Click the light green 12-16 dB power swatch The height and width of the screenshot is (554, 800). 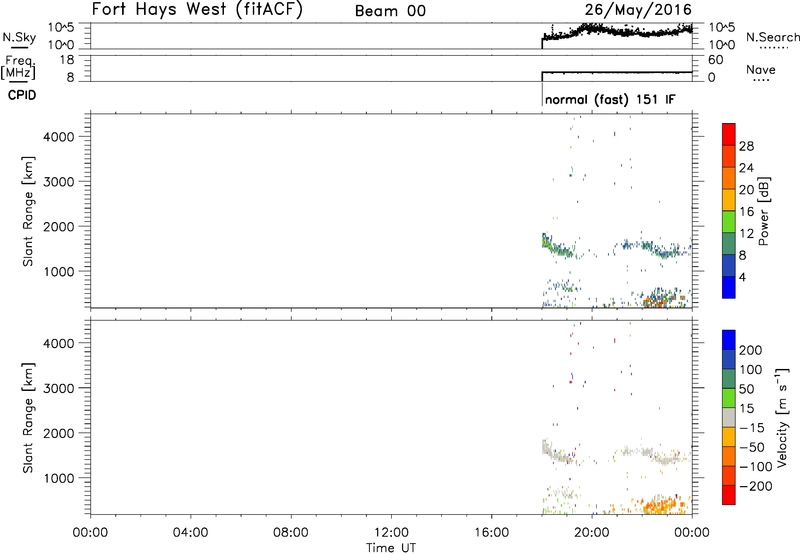729,222
